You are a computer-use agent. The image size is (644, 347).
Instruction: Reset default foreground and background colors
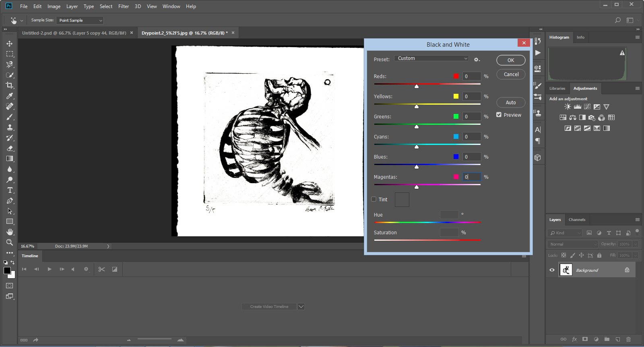(x=6, y=262)
